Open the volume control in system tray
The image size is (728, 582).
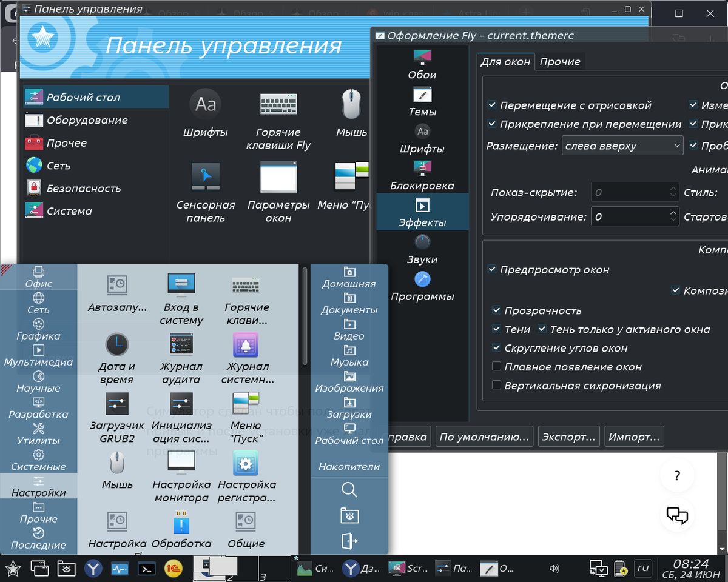[x=553, y=569]
